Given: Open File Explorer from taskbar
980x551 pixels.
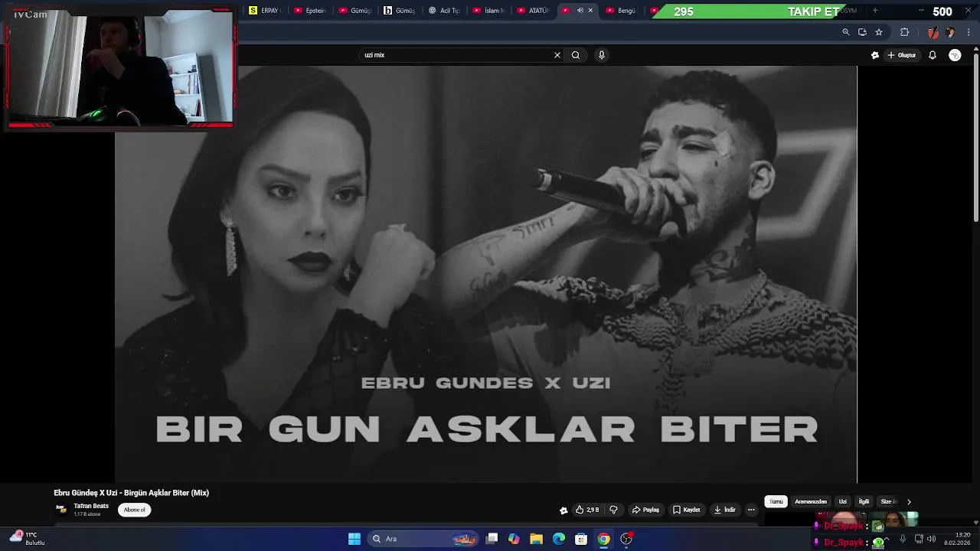Looking at the screenshot, I should [537, 539].
